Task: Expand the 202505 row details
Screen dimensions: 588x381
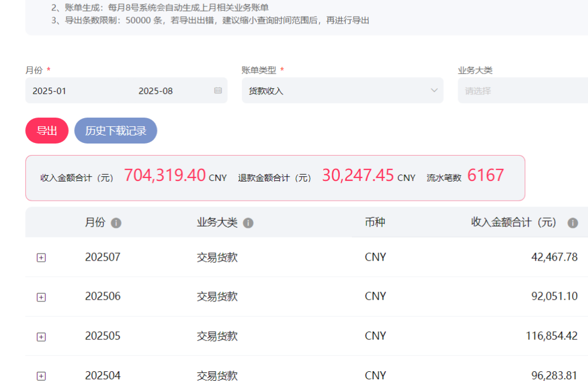Action: (x=41, y=337)
